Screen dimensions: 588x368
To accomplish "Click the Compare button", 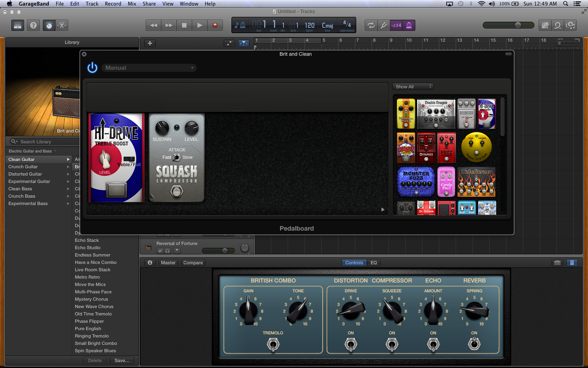I will click(x=193, y=263).
